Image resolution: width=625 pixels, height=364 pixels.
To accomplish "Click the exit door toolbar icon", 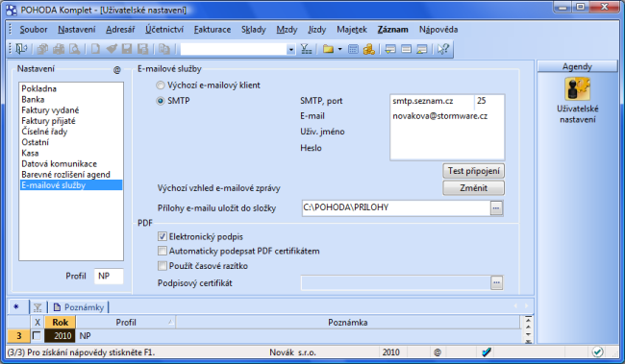I will point(21,49).
